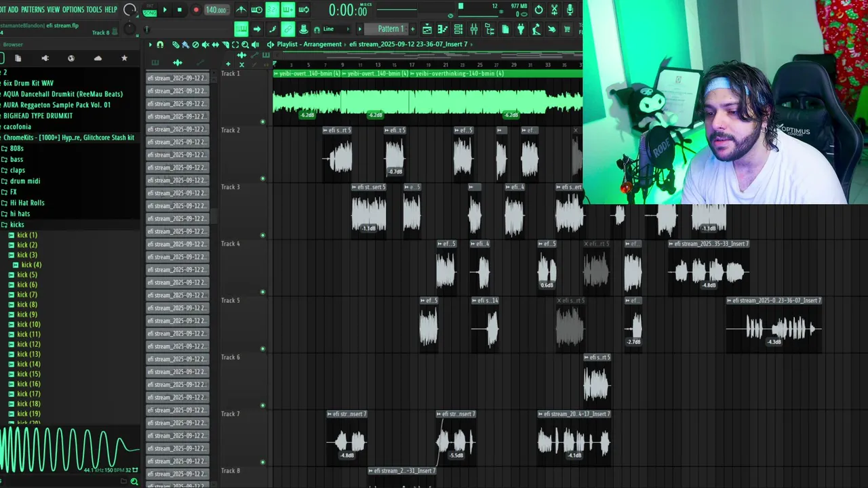868x488 pixels.
Task: Start playback with the Play button
Action: pos(165,9)
